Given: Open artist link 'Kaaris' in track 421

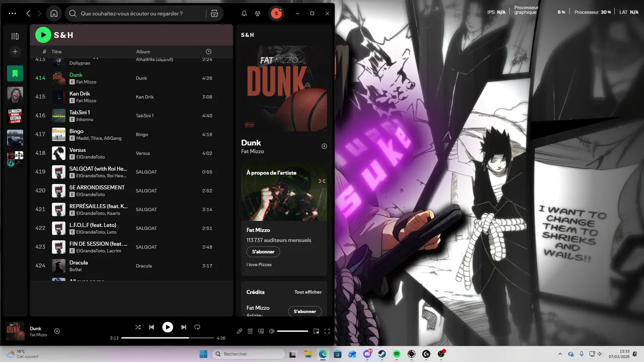Looking at the screenshot, I should [x=114, y=213].
